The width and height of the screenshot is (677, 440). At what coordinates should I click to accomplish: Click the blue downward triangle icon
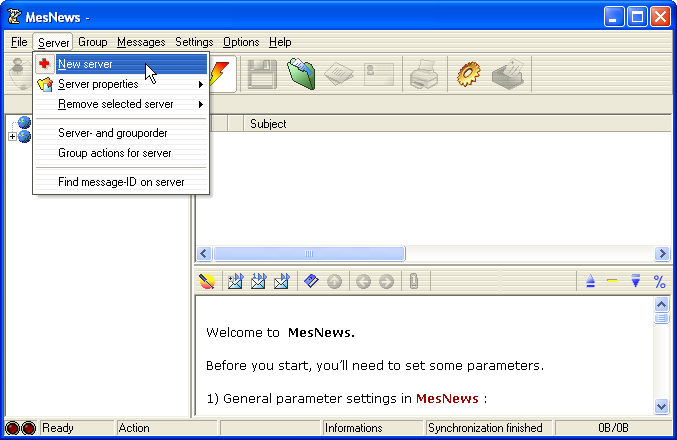coord(636,281)
